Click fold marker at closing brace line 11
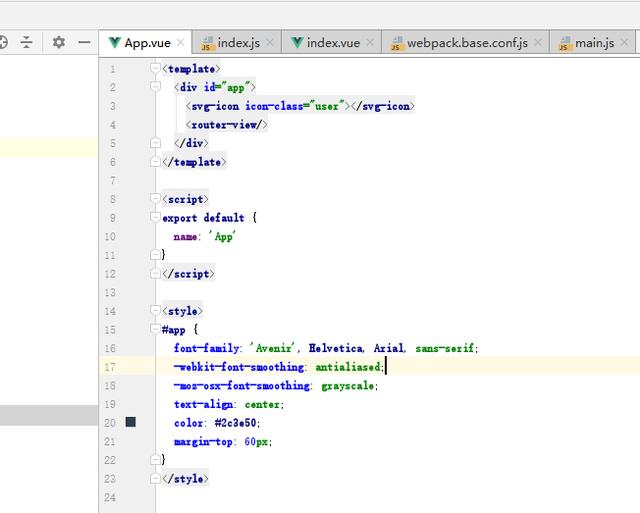Screen dimensions: 640x513 [155, 255]
